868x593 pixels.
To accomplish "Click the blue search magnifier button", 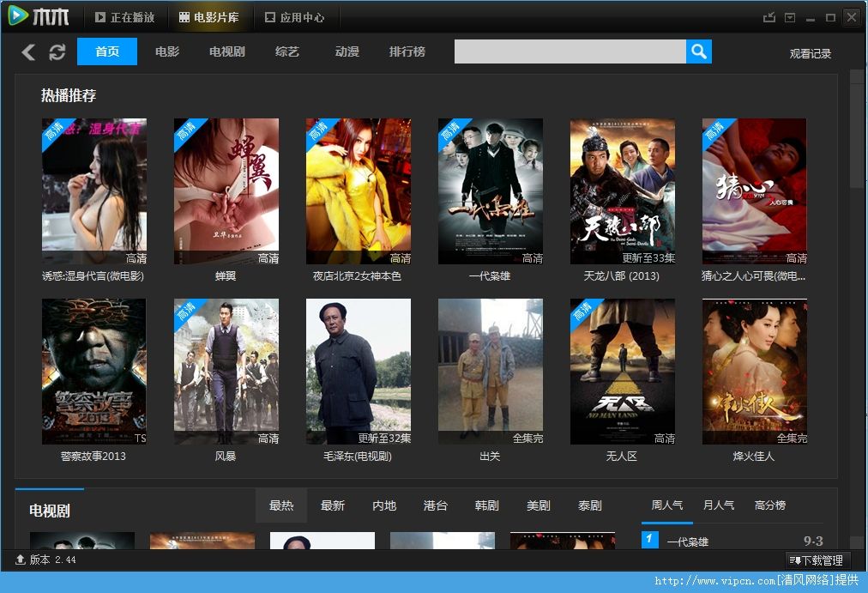I will pyautogui.click(x=699, y=51).
